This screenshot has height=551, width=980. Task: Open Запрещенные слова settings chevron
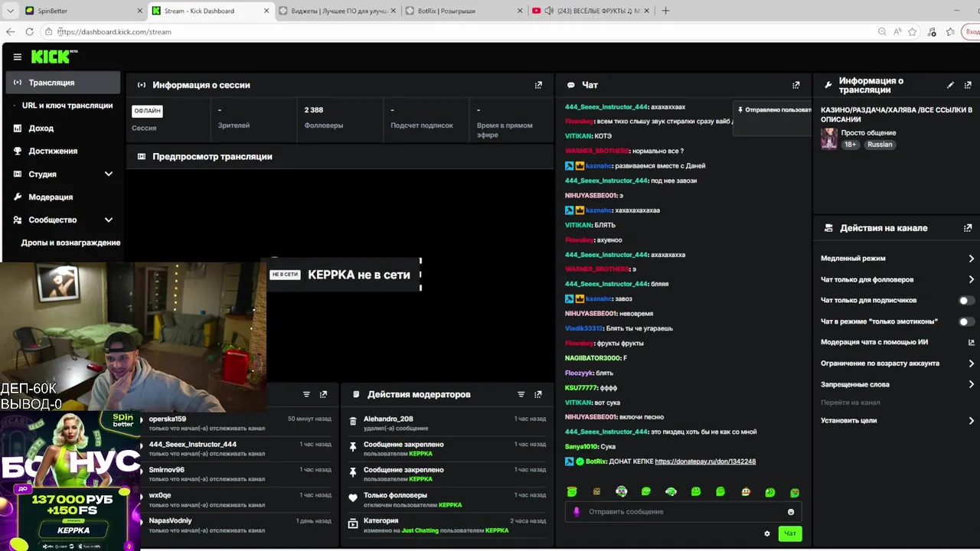tap(971, 384)
